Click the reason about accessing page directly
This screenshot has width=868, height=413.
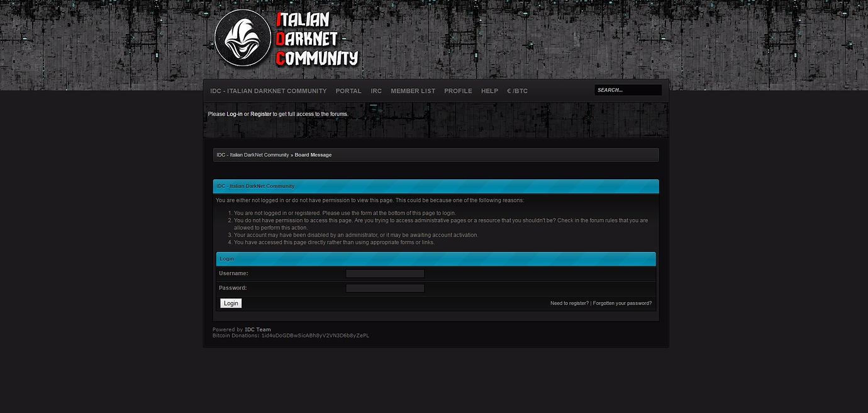point(334,242)
